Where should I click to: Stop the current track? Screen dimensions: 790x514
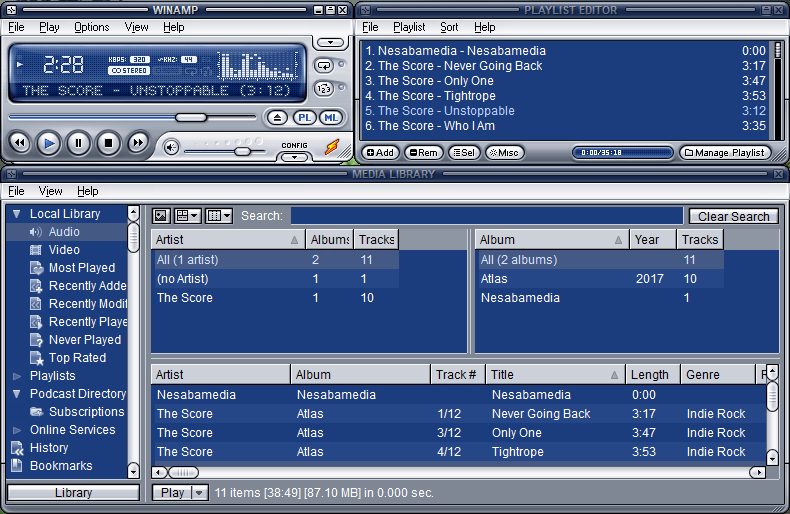coord(108,143)
